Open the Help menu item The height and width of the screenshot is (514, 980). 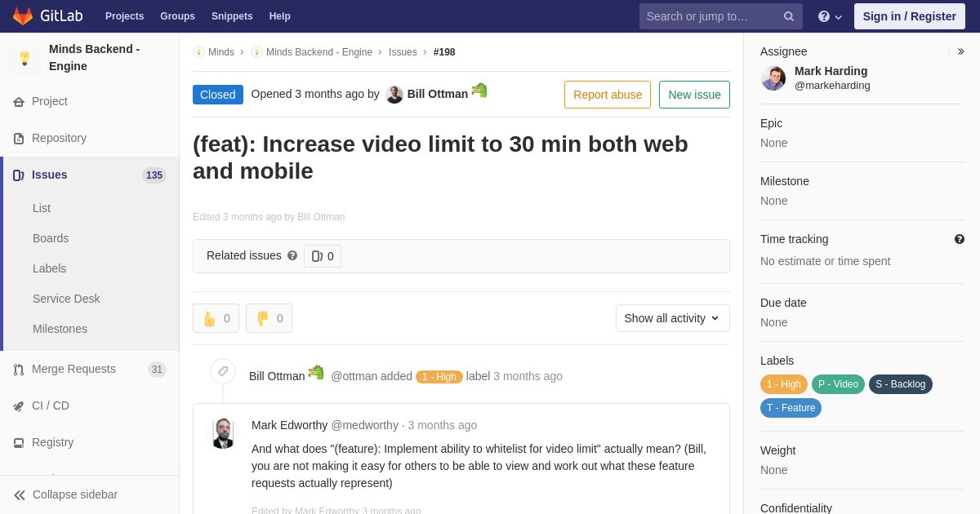[x=280, y=16]
